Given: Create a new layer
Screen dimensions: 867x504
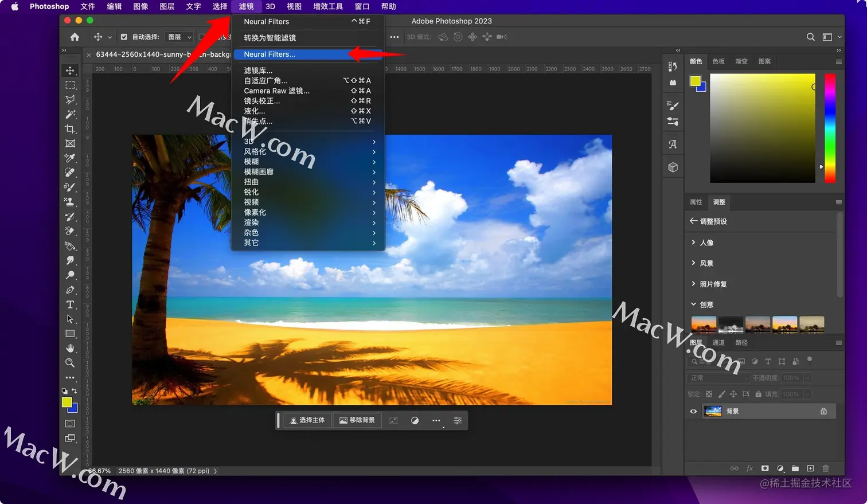Looking at the screenshot, I should [810, 468].
